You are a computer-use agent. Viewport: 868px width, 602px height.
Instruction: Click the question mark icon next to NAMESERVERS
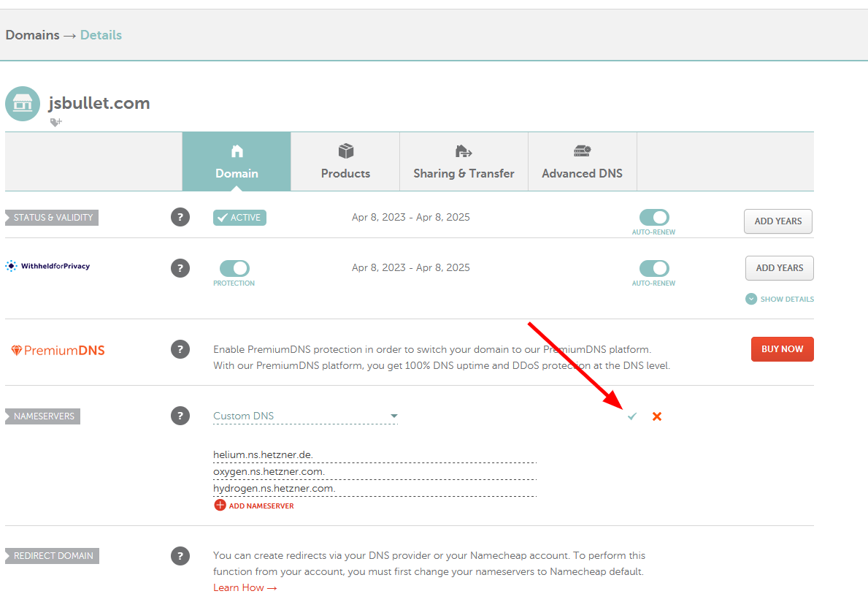click(x=180, y=416)
